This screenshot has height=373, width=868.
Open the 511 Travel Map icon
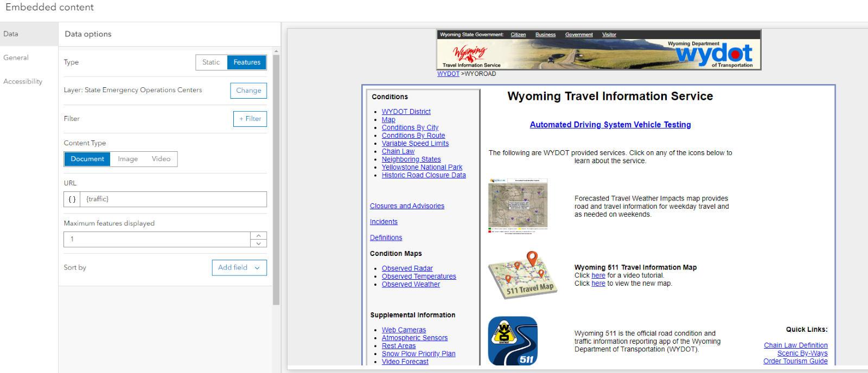(523, 275)
